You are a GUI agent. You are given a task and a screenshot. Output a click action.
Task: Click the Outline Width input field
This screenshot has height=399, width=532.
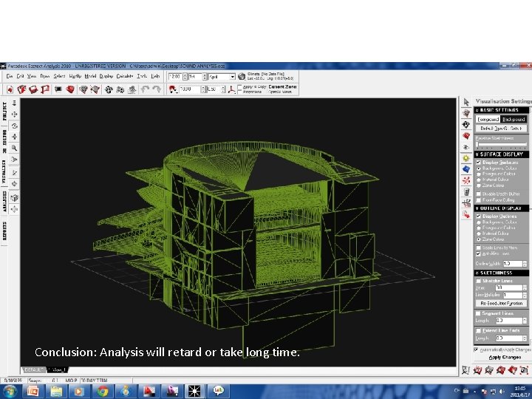point(513,264)
